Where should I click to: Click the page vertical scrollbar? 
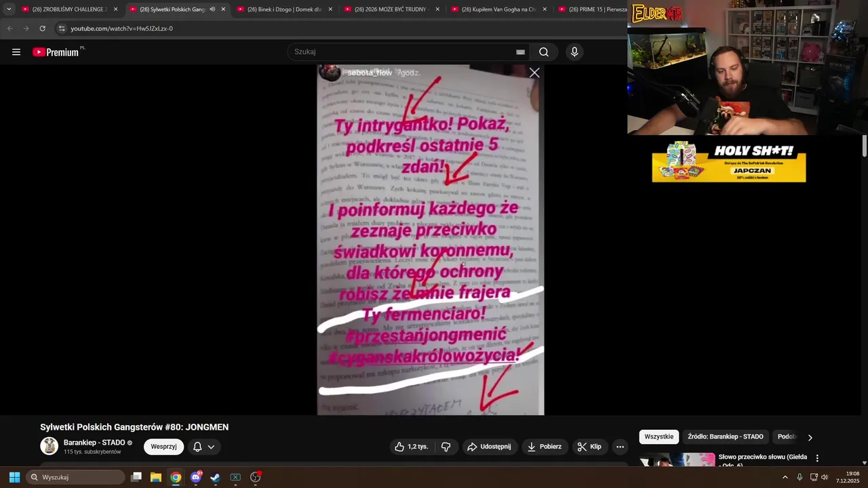[x=865, y=145]
